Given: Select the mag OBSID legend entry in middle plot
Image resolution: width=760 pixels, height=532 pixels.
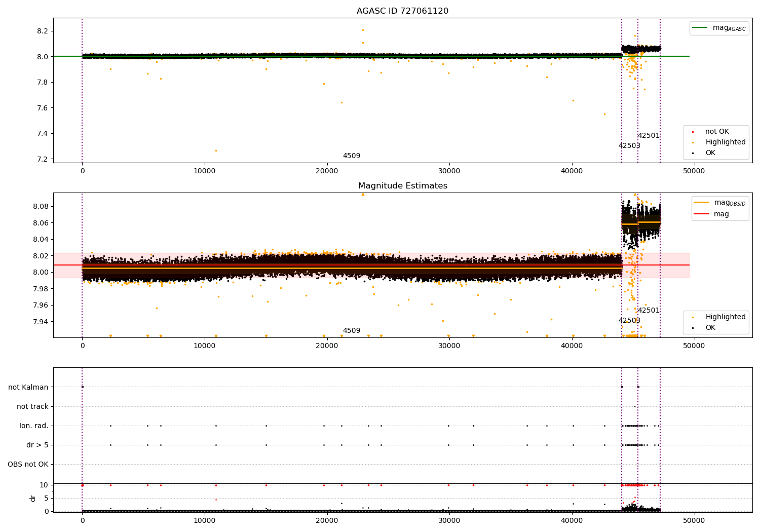Looking at the screenshot, I should (x=720, y=203).
